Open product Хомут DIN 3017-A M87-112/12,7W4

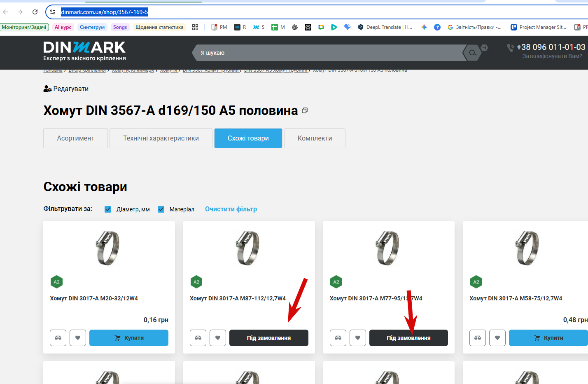pos(238,298)
